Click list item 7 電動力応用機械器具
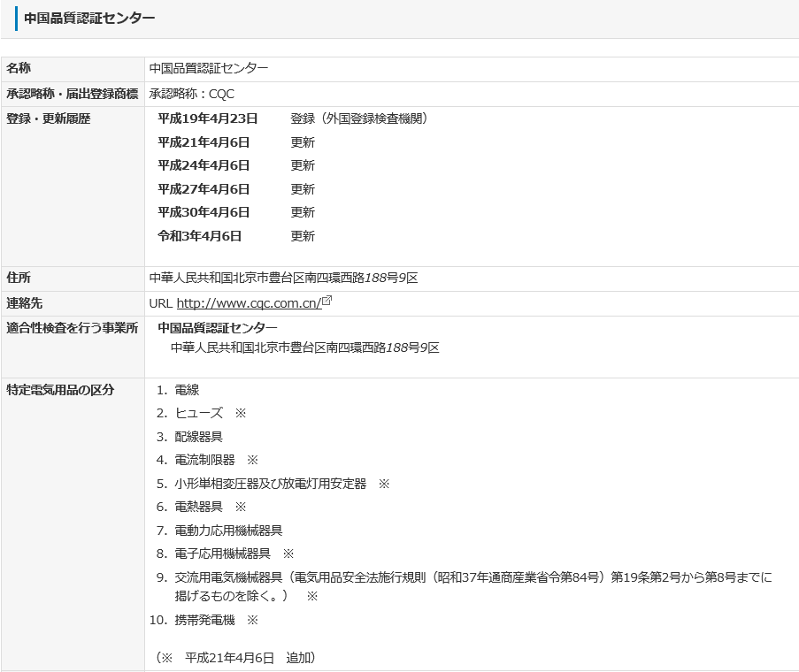This screenshot has width=799, height=672. click(228, 531)
